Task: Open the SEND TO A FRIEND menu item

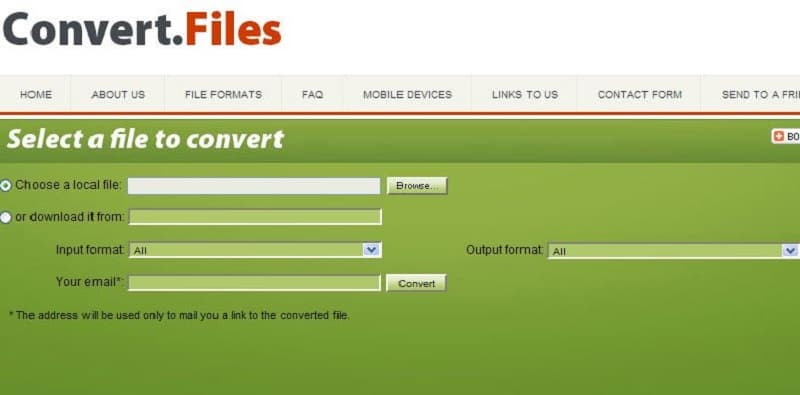Action: coord(760,94)
